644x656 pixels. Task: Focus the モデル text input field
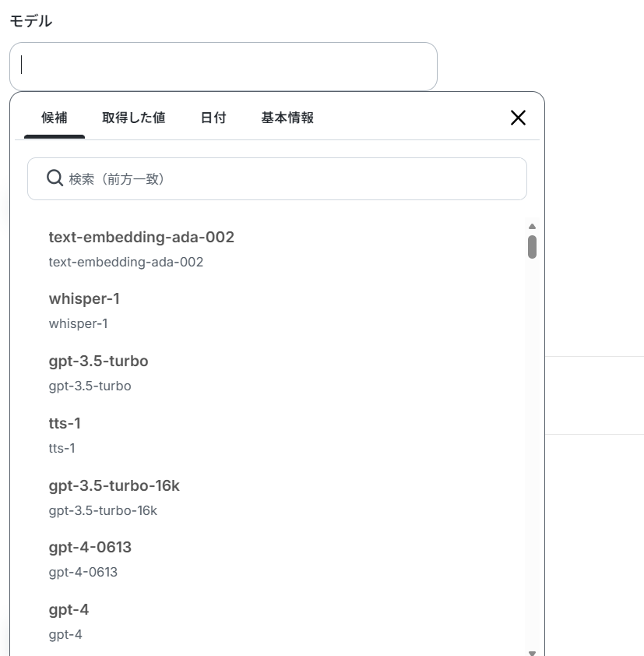[223, 66]
